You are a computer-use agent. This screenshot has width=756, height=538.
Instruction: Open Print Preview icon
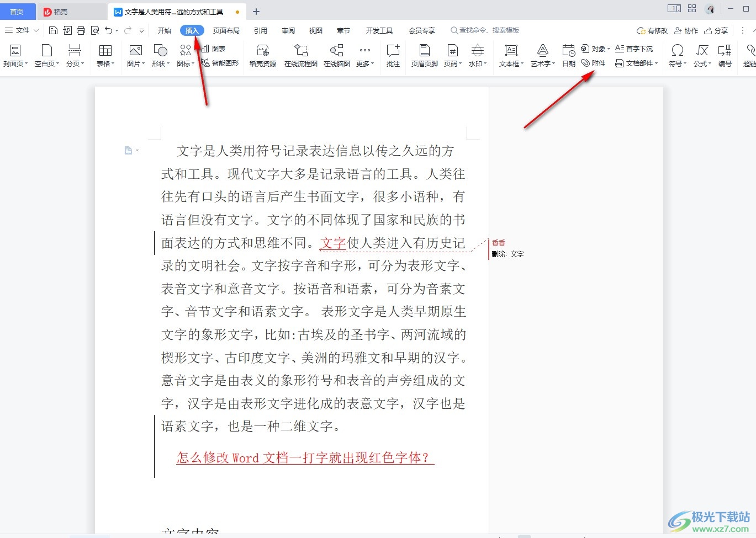[95, 30]
